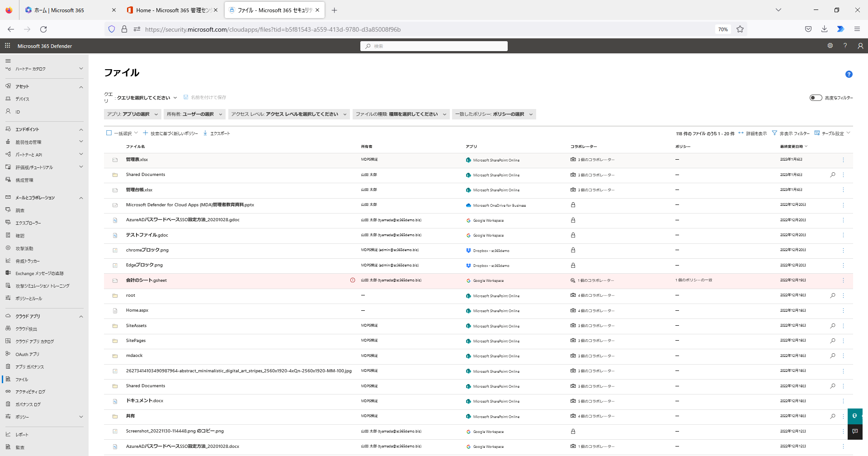Open エクスプローラー in the sidebar
Viewport: 868px width, 456px height.
(28, 223)
